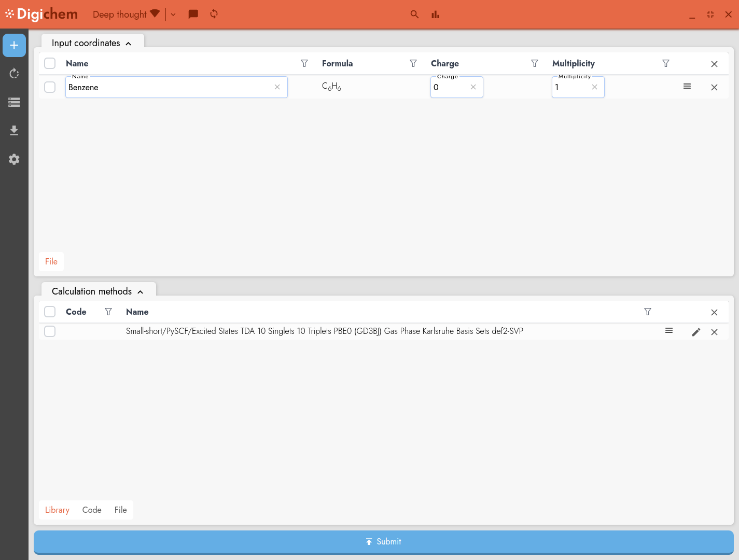The width and height of the screenshot is (739, 560).
Task: Open search using the magnifier icon
Action: click(x=414, y=14)
